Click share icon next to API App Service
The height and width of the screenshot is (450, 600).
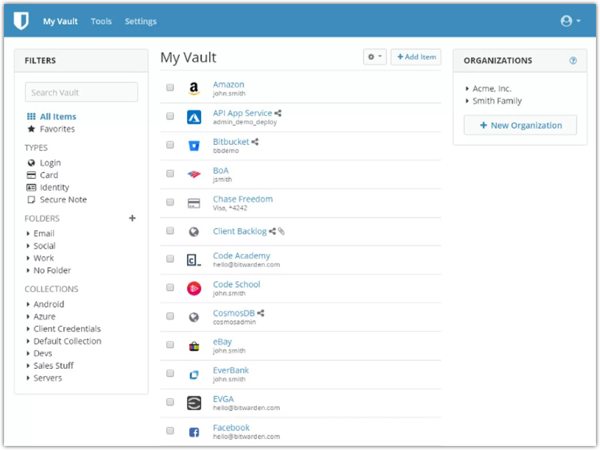pyautogui.click(x=278, y=113)
